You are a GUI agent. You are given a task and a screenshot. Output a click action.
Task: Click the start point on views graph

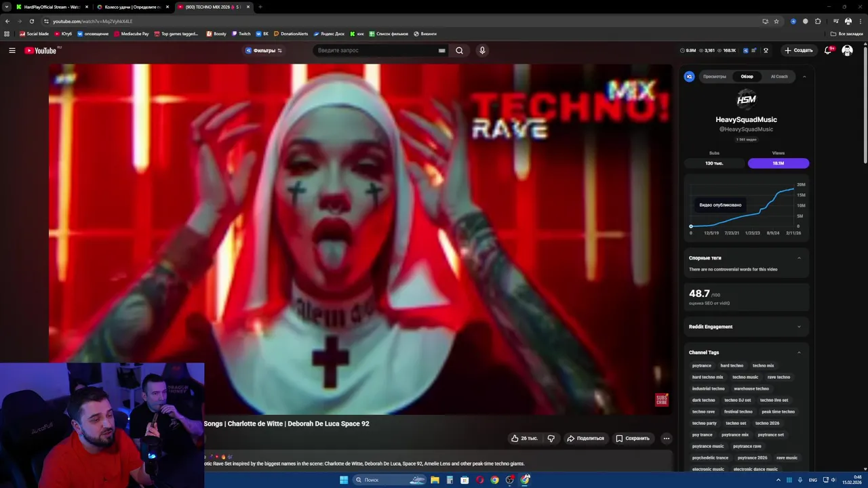691,226
